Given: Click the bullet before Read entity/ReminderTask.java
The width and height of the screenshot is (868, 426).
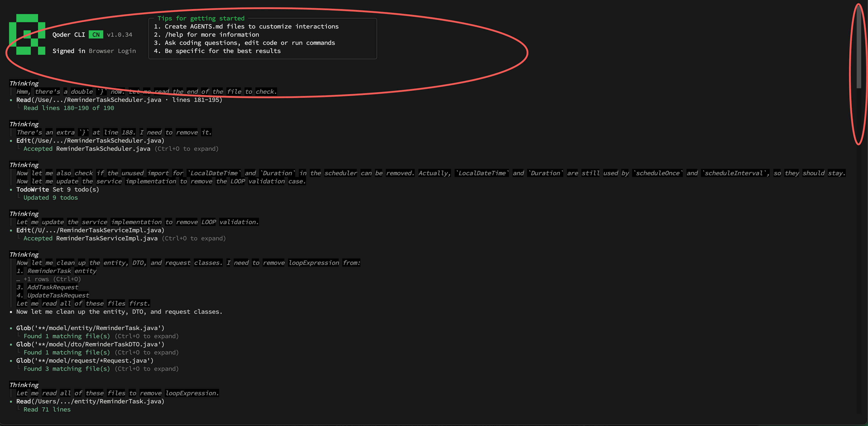Looking at the screenshot, I should 11,402.
